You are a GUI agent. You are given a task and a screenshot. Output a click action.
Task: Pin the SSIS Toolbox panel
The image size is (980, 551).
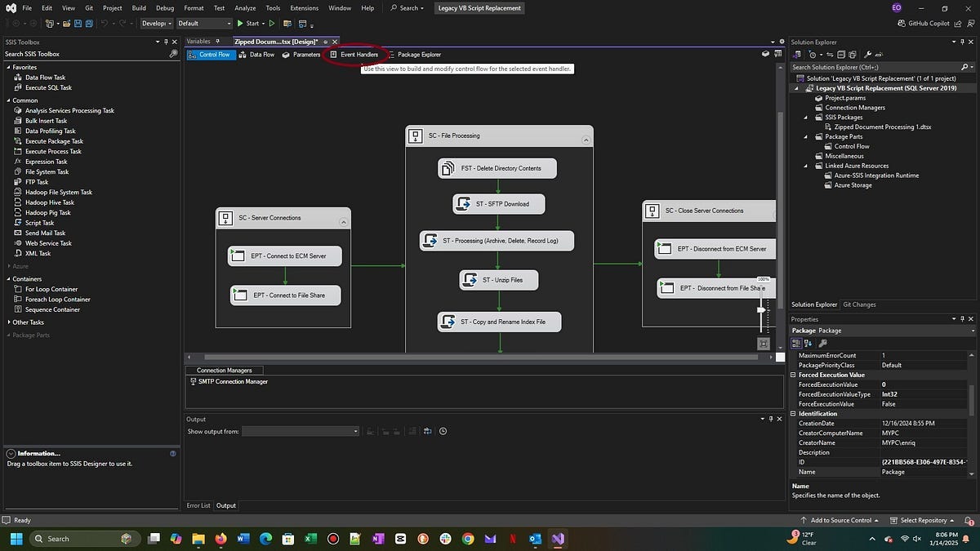tap(165, 42)
